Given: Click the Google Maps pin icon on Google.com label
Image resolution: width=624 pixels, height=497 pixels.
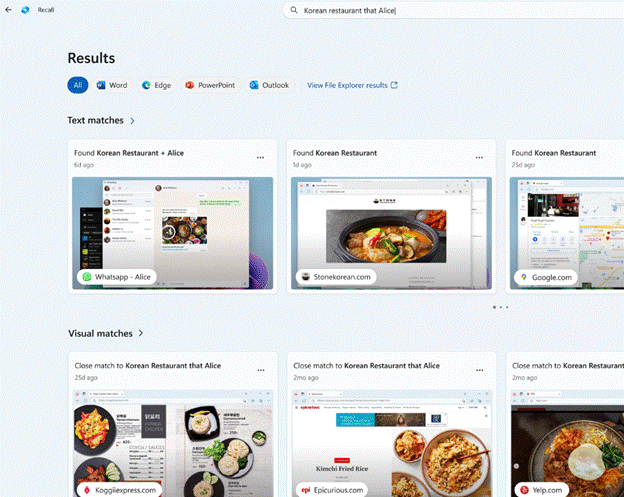Looking at the screenshot, I should pos(524,277).
